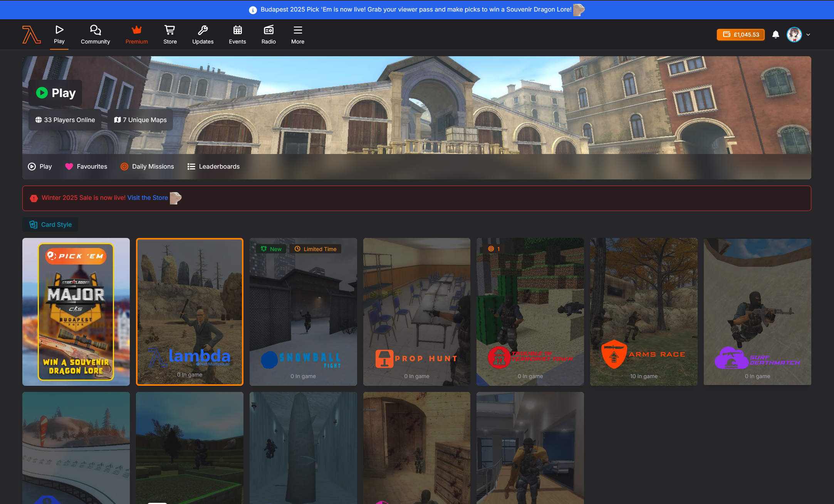Open the Events calendar icon

(237, 30)
